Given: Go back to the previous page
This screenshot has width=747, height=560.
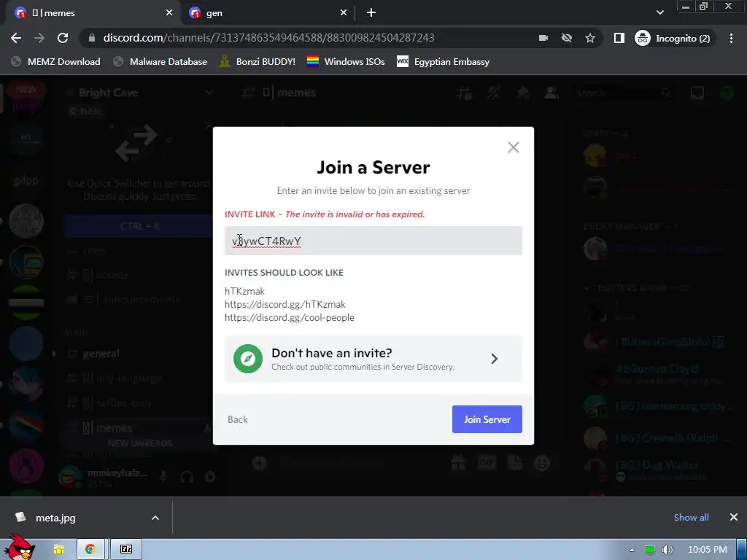Looking at the screenshot, I should (x=16, y=38).
